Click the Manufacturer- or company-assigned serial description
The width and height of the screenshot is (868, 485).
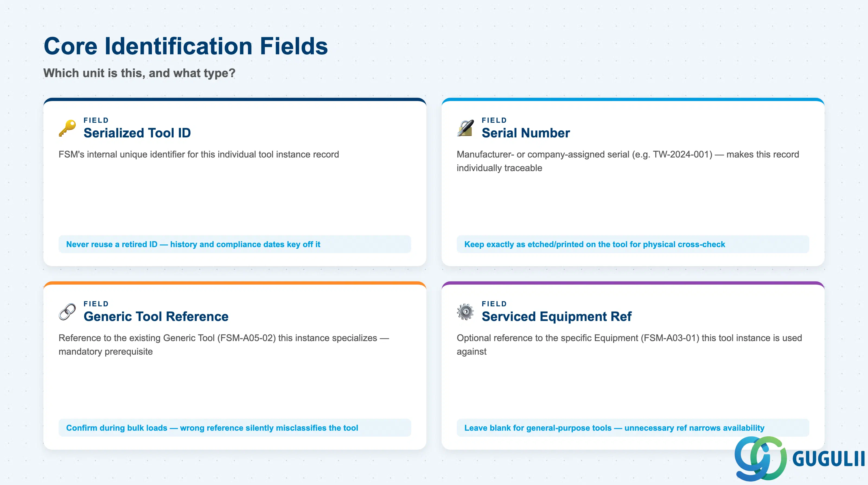click(628, 161)
